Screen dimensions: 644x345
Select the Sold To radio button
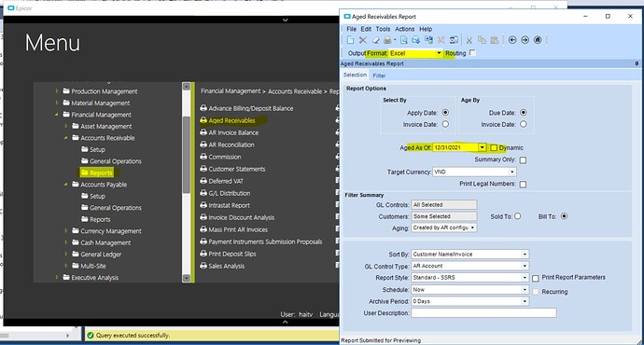[x=517, y=215]
